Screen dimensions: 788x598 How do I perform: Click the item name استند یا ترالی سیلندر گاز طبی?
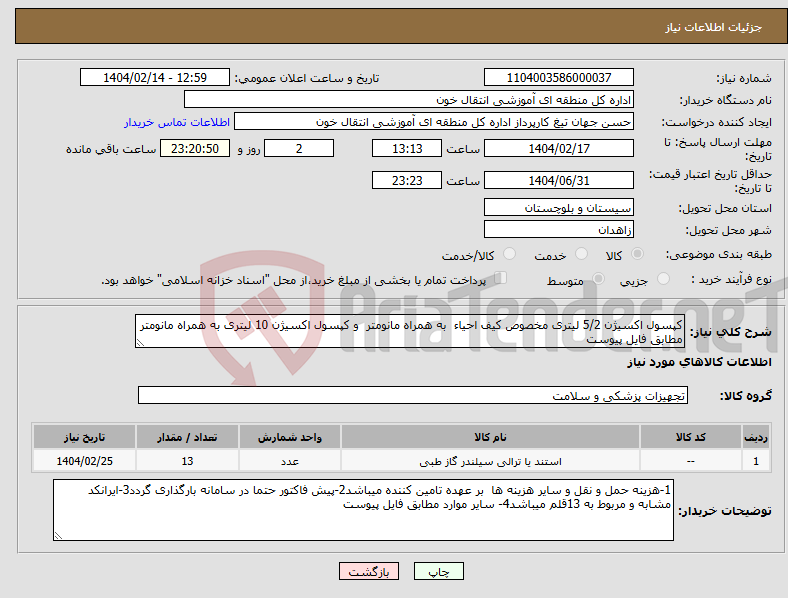point(490,461)
